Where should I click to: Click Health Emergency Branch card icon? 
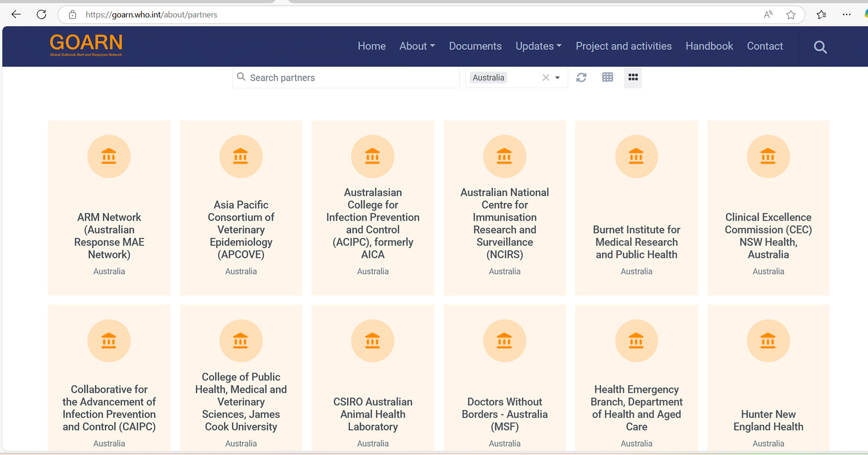(x=637, y=341)
